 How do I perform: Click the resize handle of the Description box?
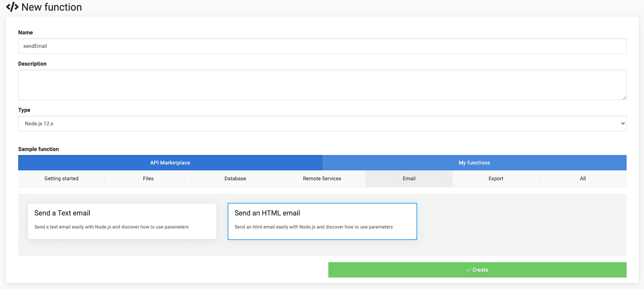[x=624, y=98]
